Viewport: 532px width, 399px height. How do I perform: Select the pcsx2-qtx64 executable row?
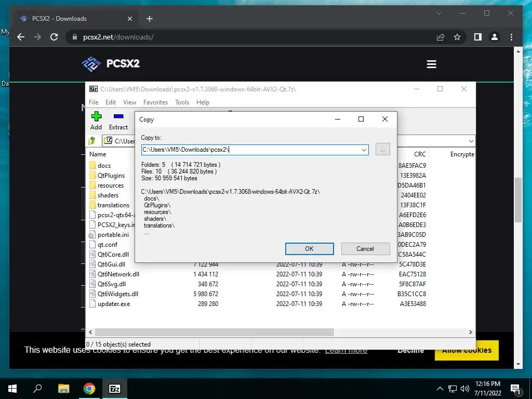pyautogui.click(x=112, y=215)
